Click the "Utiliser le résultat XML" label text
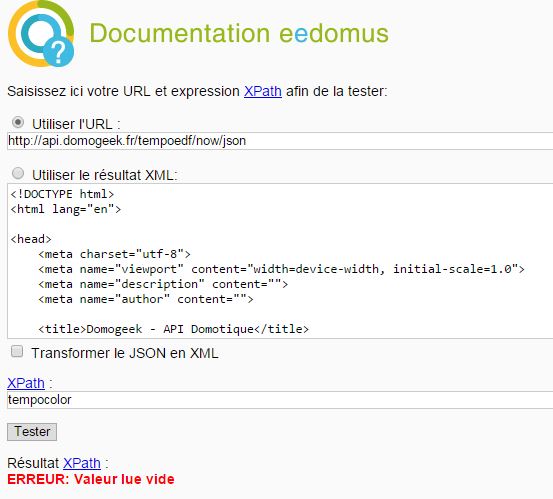The image size is (553, 499). pos(105,175)
